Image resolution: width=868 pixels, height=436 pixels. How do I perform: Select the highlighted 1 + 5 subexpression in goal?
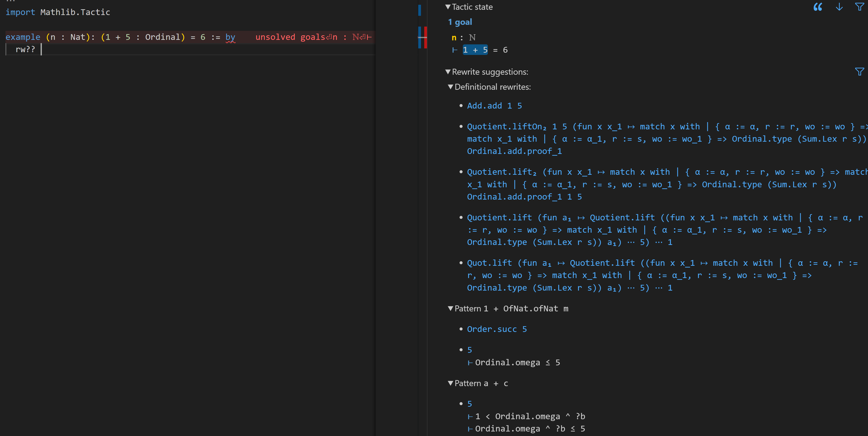[475, 50]
